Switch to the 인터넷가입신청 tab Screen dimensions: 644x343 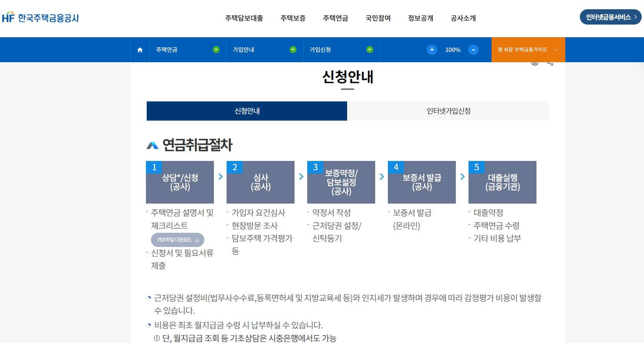(448, 111)
